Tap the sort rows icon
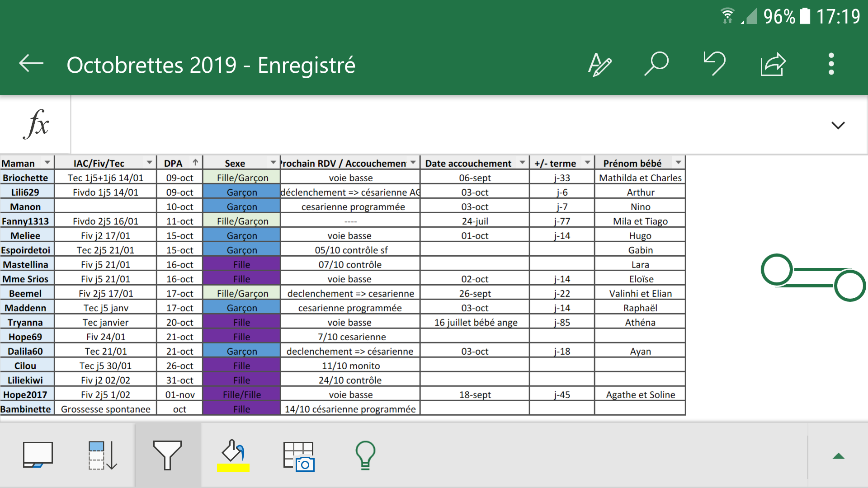 coord(103,455)
